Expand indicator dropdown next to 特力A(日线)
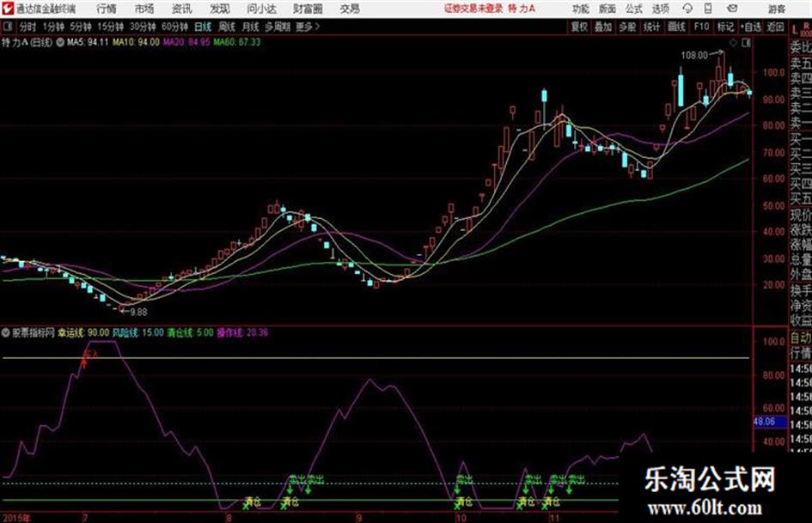This screenshot has width=812, height=523. pyautogui.click(x=60, y=42)
